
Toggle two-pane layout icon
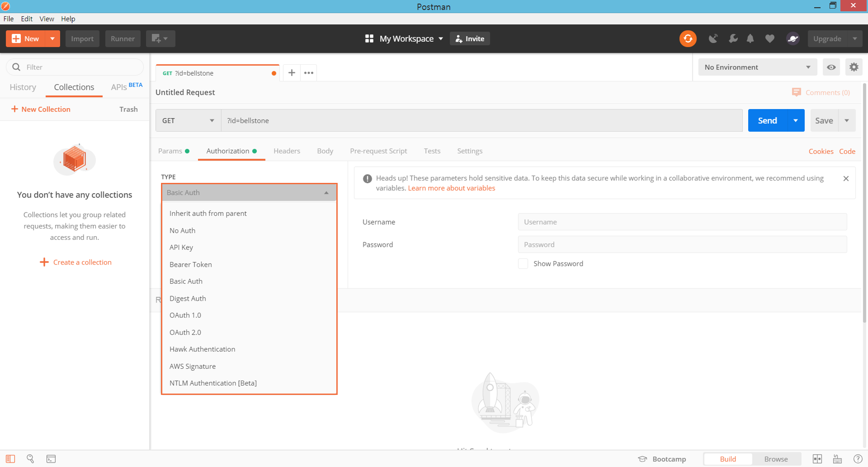pos(817,459)
